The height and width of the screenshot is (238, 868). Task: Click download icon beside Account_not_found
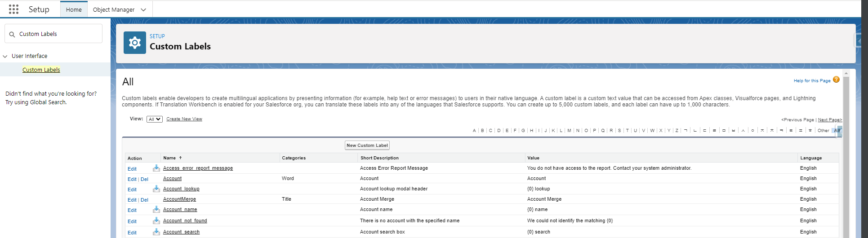coord(156,220)
